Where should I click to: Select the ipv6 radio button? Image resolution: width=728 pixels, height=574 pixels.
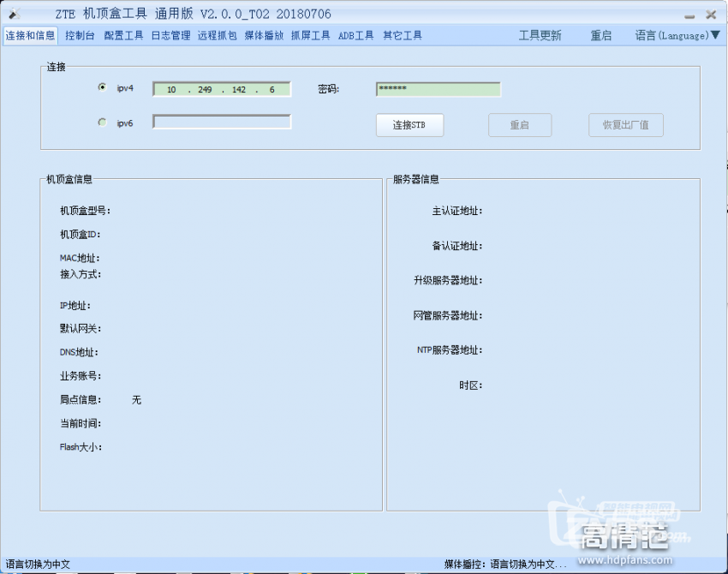point(103,123)
